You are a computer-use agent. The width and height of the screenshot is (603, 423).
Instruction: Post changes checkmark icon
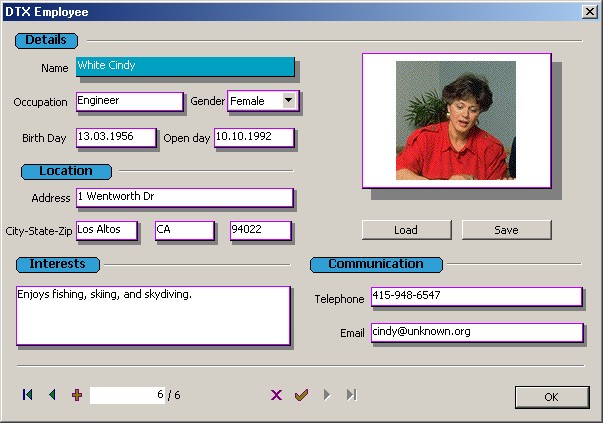click(301, 395)
